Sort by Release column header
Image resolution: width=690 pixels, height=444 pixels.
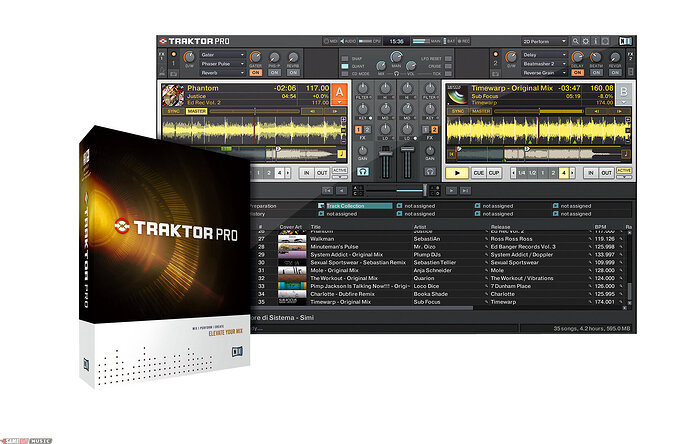click(500, 227)
